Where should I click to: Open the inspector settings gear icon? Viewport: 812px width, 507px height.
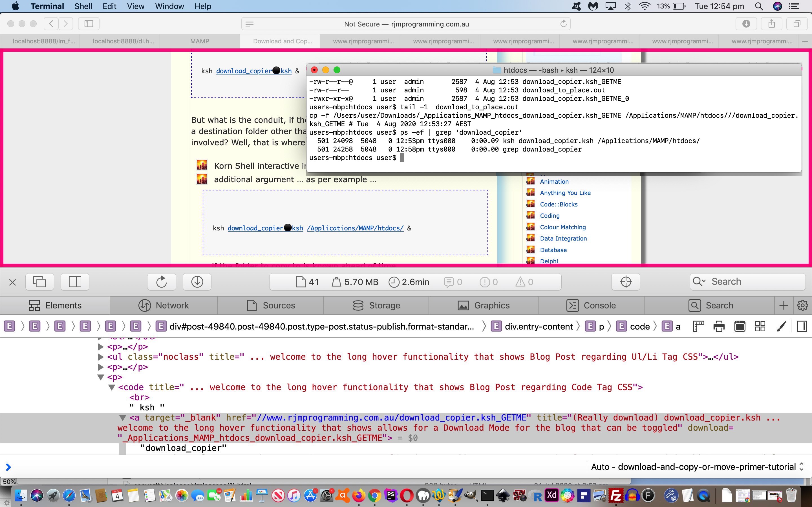(802, 306)
